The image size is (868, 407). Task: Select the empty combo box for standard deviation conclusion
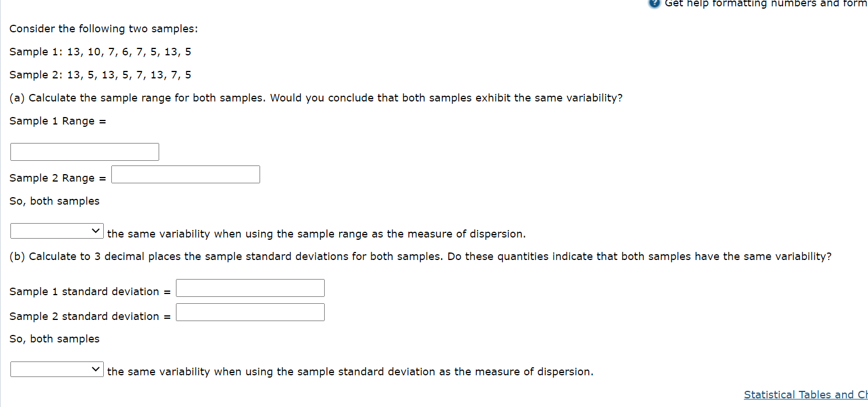pos(56,369)
